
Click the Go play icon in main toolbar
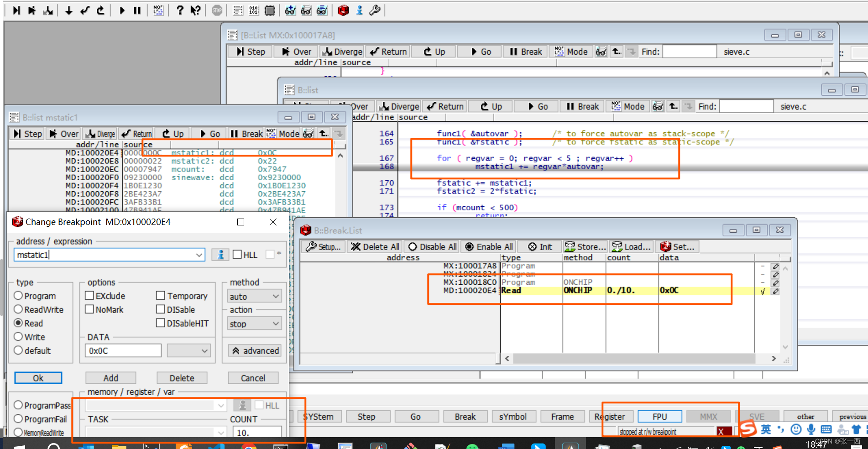click(122, 10)
